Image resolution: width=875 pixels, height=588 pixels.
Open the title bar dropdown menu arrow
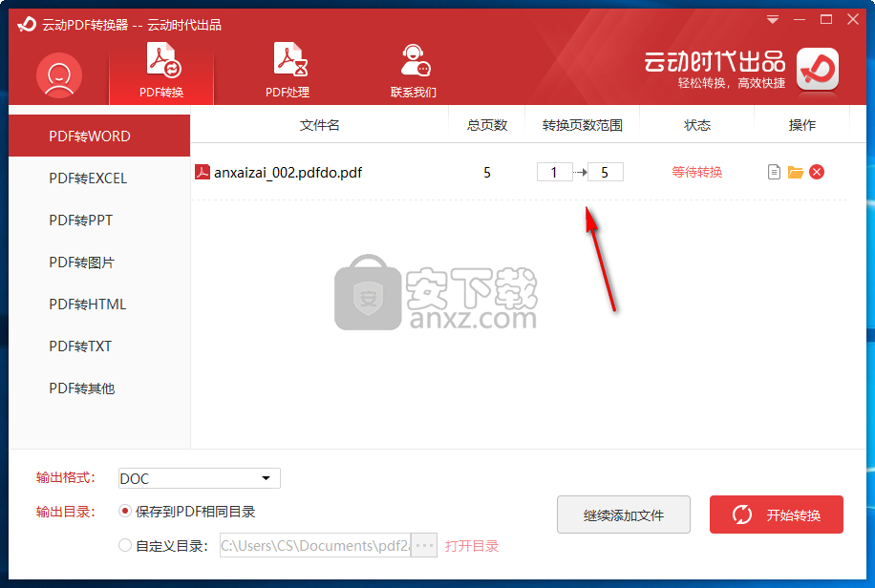pyautogui.click(x=773, y=20)
